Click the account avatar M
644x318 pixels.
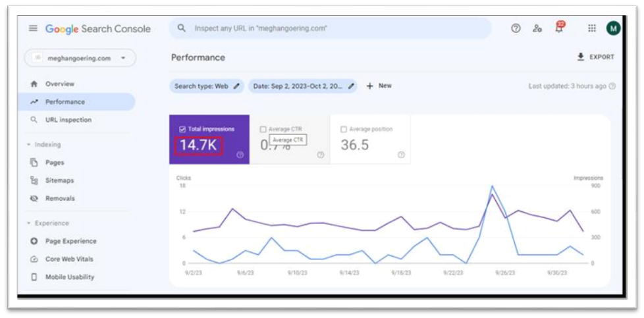tap(613, 28)
